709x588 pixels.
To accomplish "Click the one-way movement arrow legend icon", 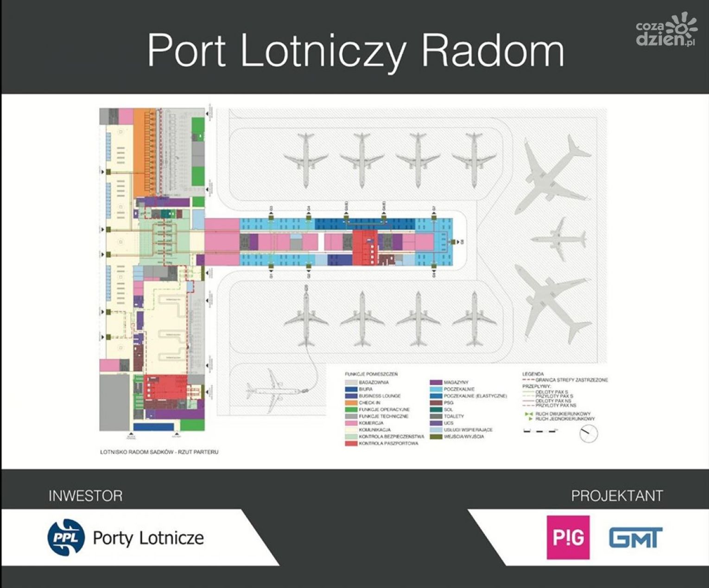I will (x=531, y=419).
